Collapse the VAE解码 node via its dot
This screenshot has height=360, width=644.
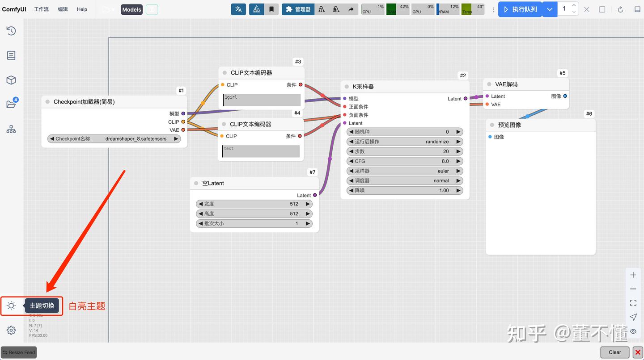tap(489, 84)
